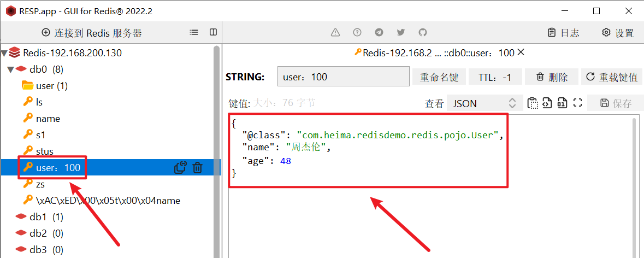The width and height of the screenshot is (644, 258).
Task: Open the Log (日志) panel
Action: click(x=564, y=33)
